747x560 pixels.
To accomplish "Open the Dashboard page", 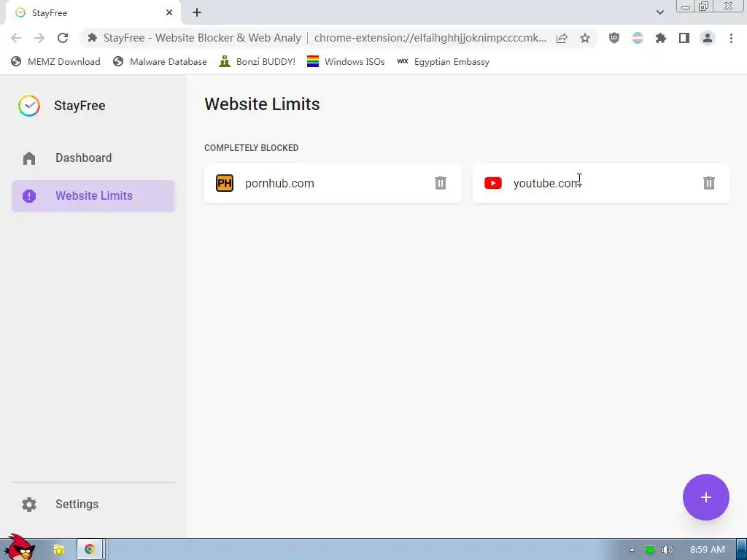I will (x=93, y=158).
